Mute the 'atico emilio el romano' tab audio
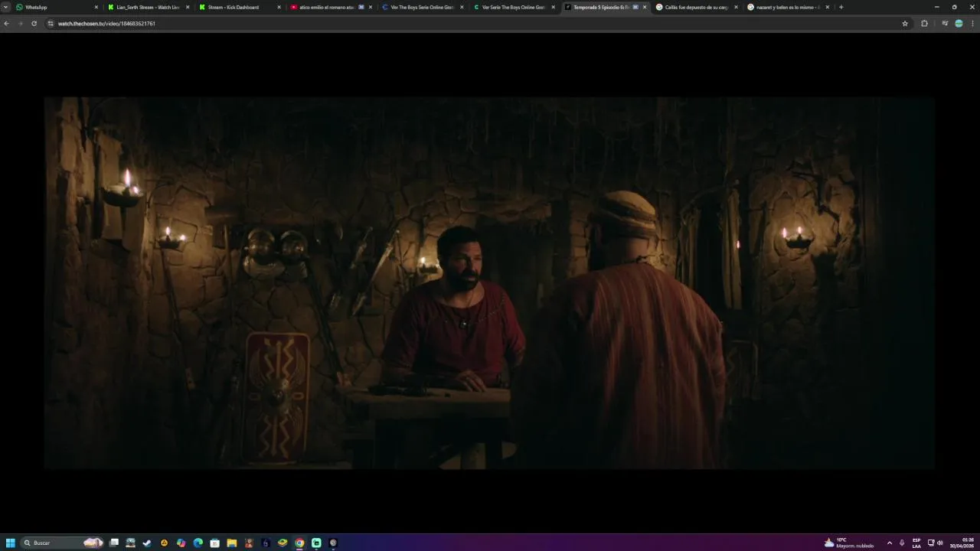This screenshot has height=551, width=980. click(361, 7)
